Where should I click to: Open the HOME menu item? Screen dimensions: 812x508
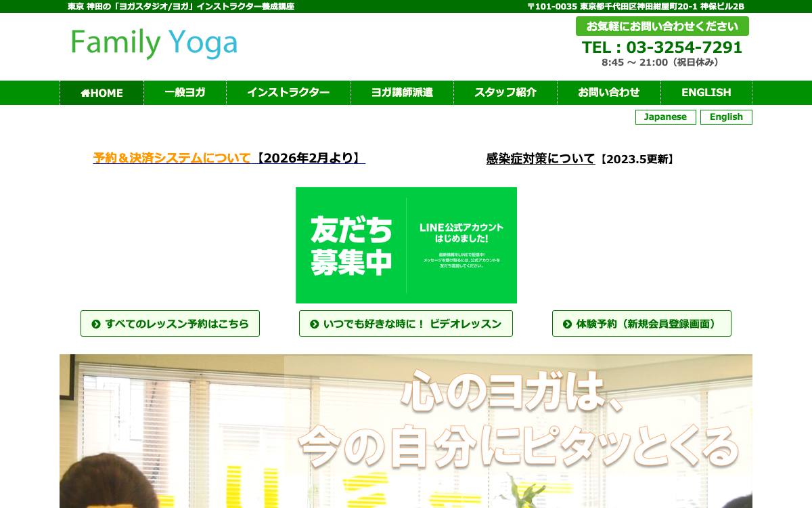[101, 93]
